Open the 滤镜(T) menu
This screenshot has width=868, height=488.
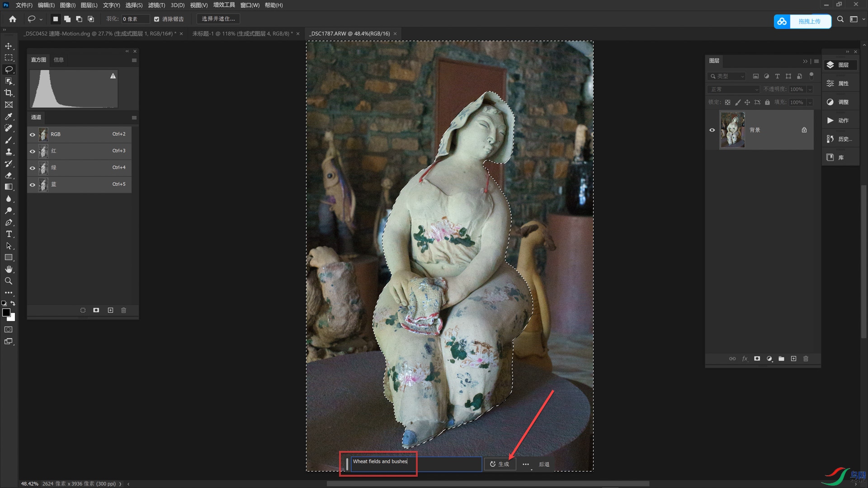156,5
